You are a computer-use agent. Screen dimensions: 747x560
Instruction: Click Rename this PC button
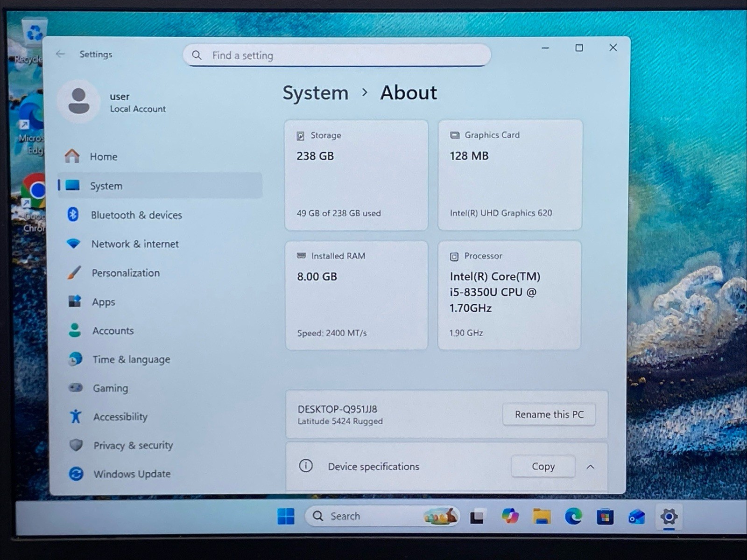[x=549, y=414]
